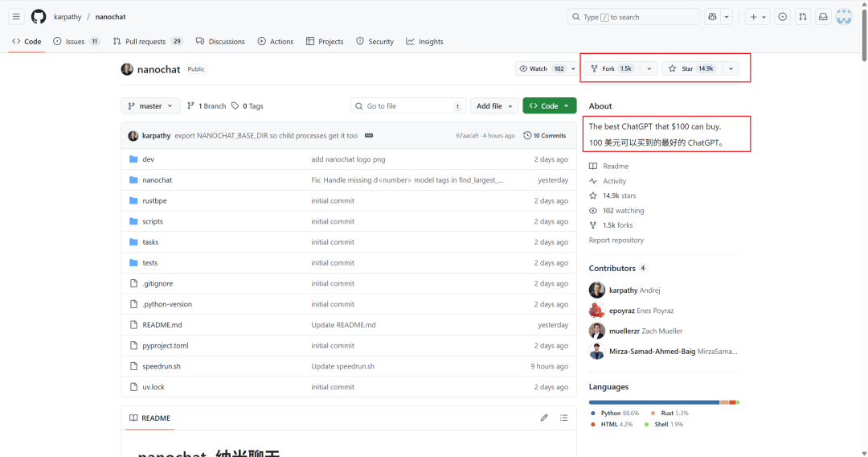Viewport: 868px width, 457px height.
Task: Switch to the Insights tab
Action: coord(424,42)
